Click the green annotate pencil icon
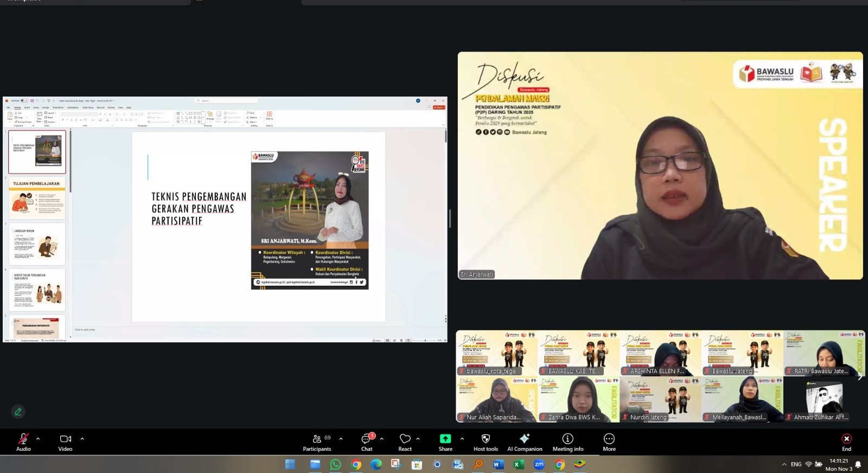868x473 pixels. 18,412
